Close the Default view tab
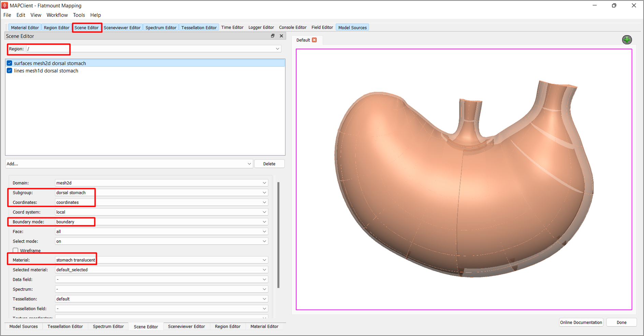Screen dimensions: 644x336 tap(314, 40)
